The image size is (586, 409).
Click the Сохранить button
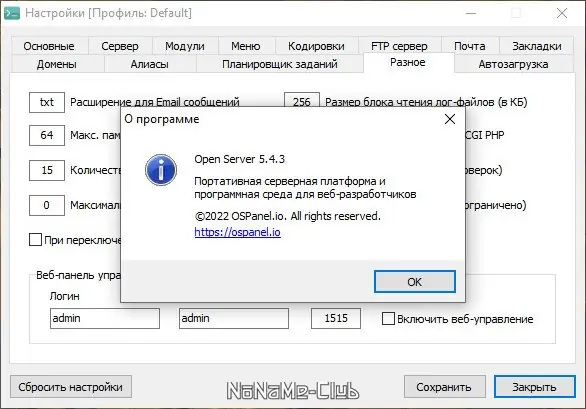pos(445,387)
